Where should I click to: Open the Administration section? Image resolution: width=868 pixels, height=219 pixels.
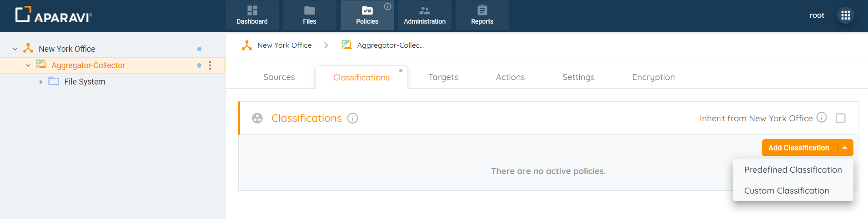point(425,15)
